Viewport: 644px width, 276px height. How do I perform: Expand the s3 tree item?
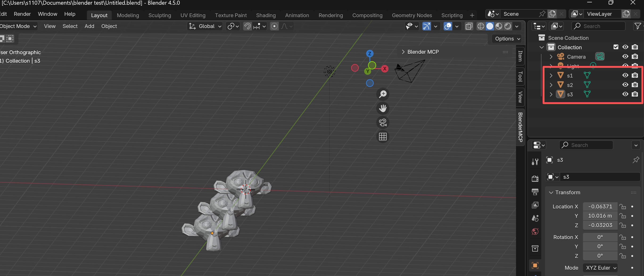pos(551,94)
